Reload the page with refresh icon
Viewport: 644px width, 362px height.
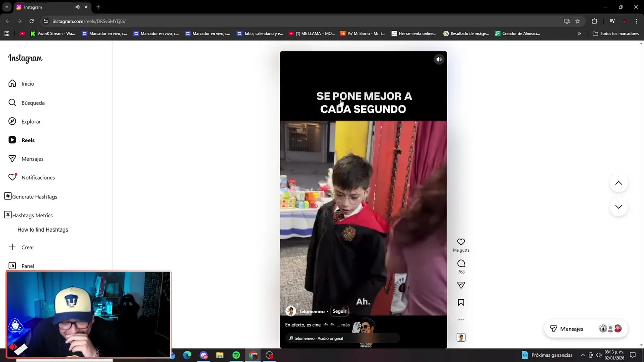[31, 21]
